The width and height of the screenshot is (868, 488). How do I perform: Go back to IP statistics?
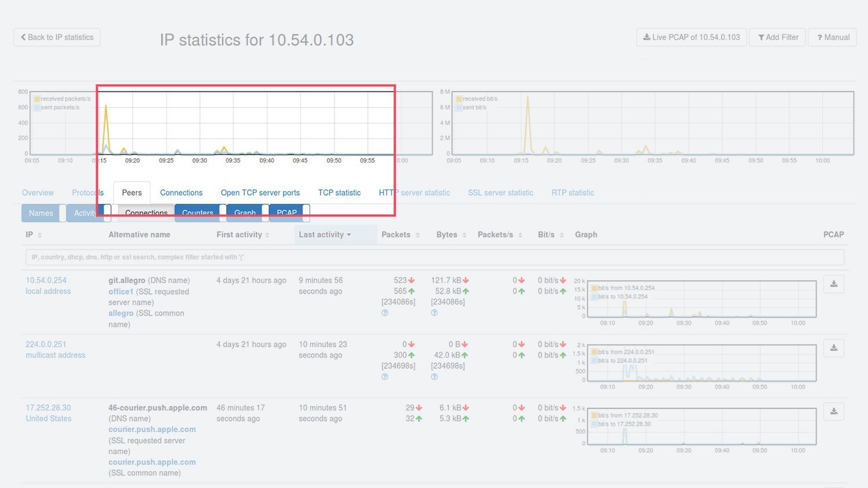point(57,37)
